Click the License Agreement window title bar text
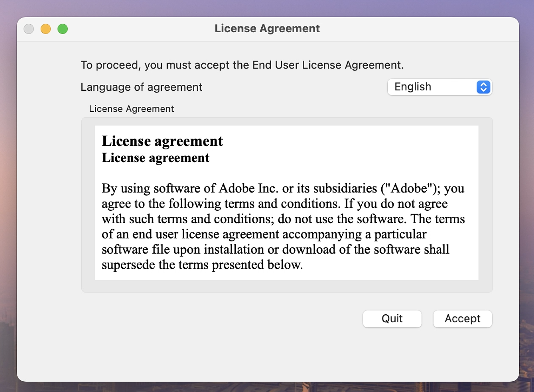The image size is (534, 392). click(x=267, y=29)
